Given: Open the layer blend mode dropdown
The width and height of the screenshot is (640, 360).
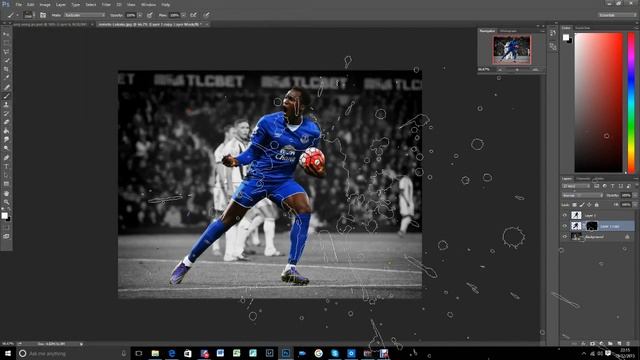Looking at the screenshot, I should [582, 196].
